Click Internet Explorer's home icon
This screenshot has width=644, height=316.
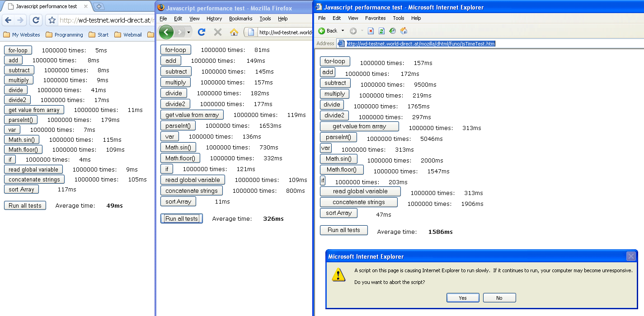(404, 31)
